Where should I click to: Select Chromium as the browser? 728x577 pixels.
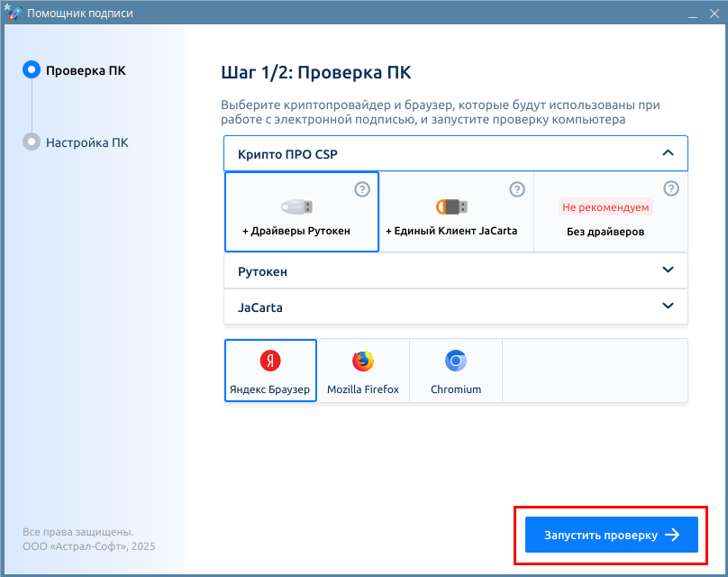456,371
